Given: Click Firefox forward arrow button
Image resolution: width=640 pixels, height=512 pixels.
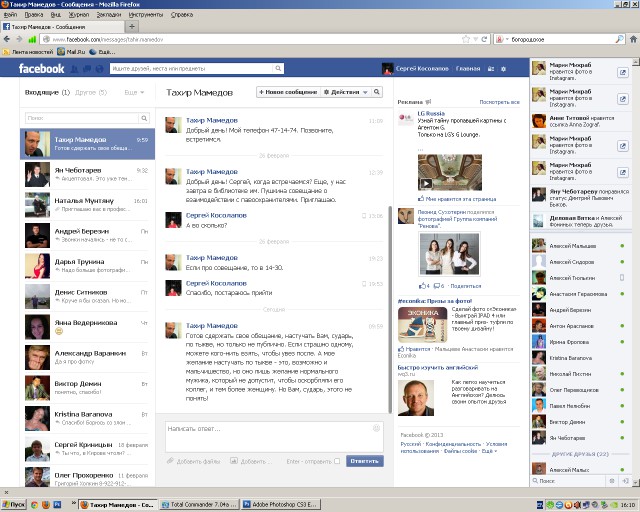Looking at the screenshot, I should pos(19,39).
